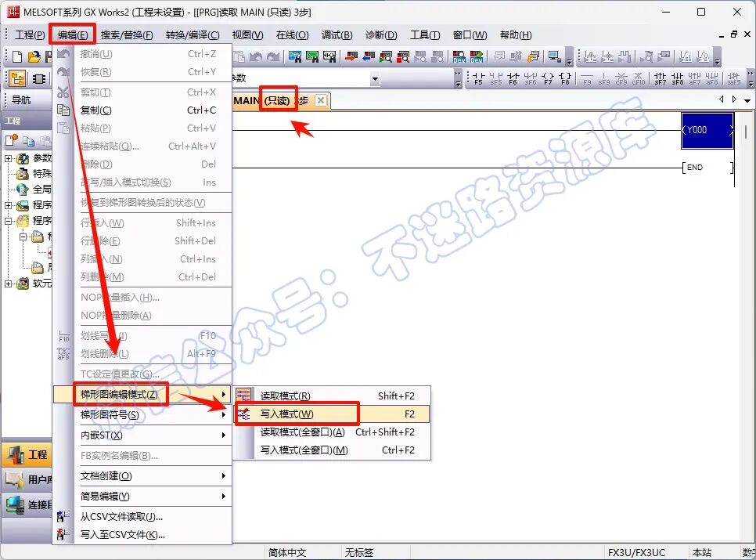Open the tab list dropdown arrow at right of tab bar
The height and width of the screenshot is (560, 756).
tap(747, 100)
